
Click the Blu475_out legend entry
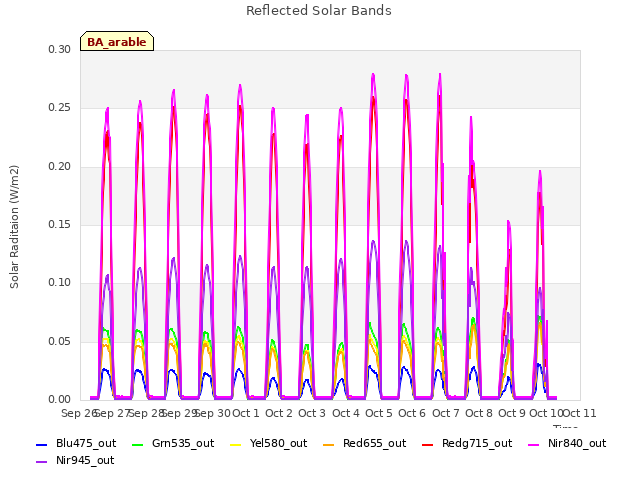pyautogui.click(x=76, y=444)
